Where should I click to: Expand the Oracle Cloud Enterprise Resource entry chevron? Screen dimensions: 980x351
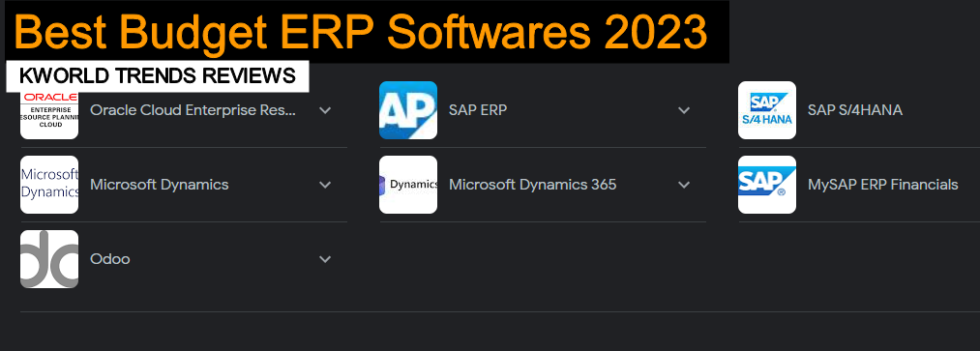[x=325, y=110]
